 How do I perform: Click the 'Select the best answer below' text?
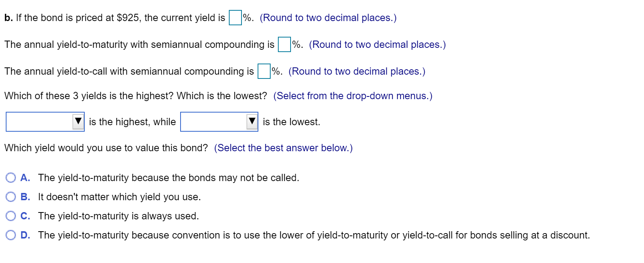point(283,148)
